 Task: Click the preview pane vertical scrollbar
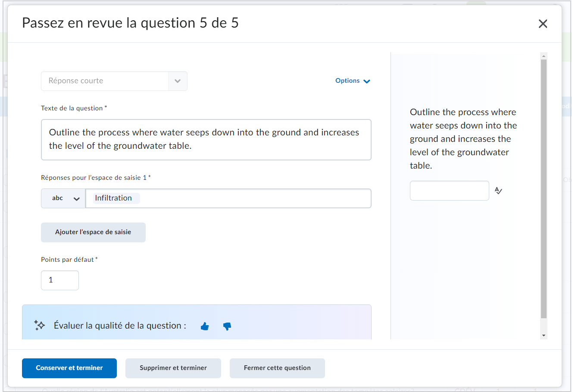(544, 189)
